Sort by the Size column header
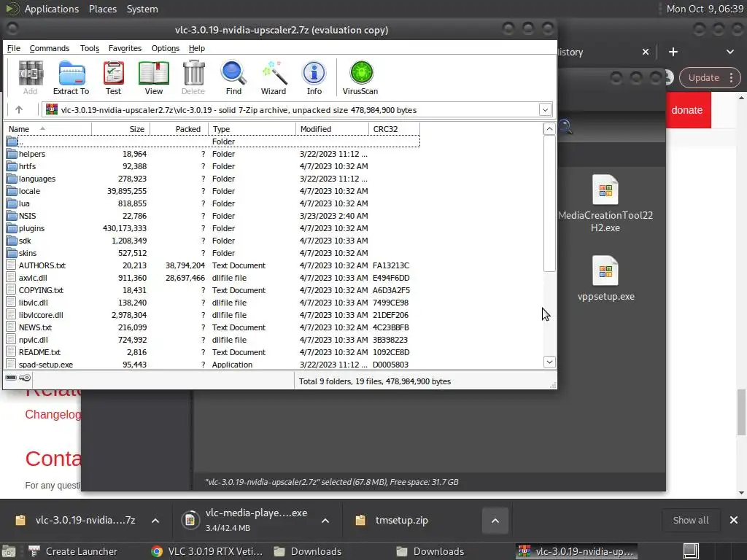747x560 pixels. (x=121, y=129)
